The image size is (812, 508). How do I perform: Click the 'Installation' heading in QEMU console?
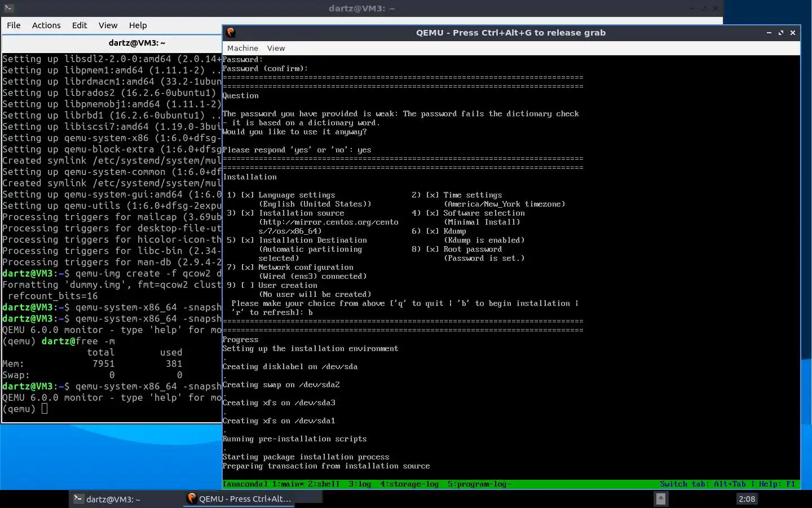tap(249, 177)
